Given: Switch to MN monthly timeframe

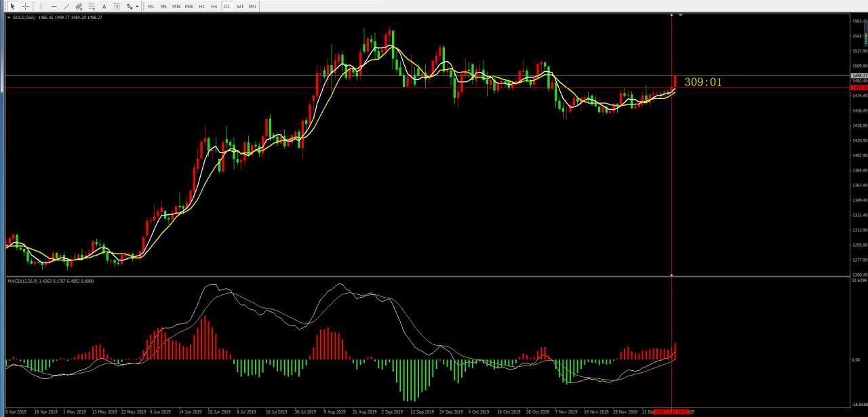Looking at the screenshot, I should (x=252, y=6).
